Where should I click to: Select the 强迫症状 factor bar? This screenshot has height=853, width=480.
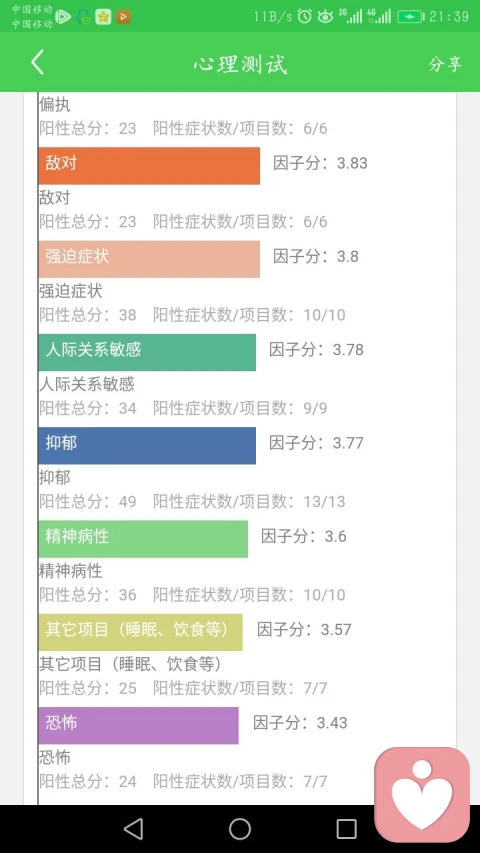pos(149,259)
